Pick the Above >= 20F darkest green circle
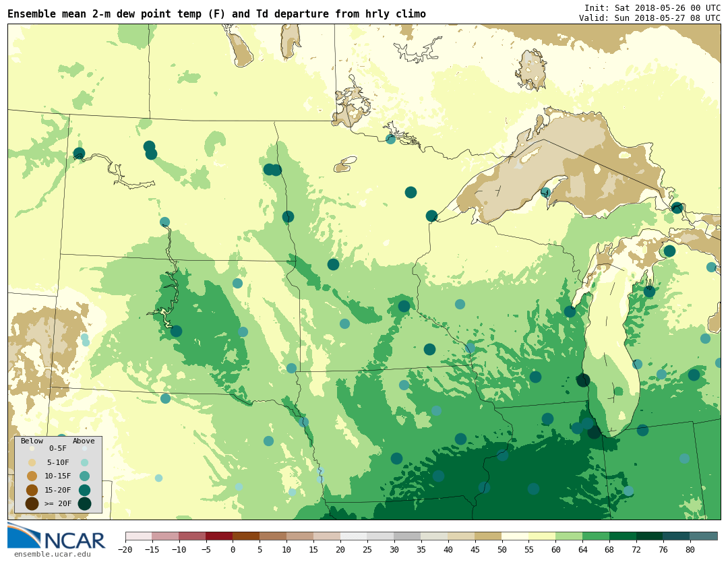728x562 pixels. tap(84, 504)
